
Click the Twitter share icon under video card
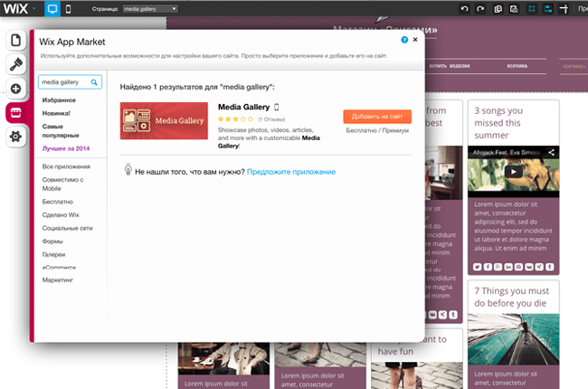click(x=477, y=267)
